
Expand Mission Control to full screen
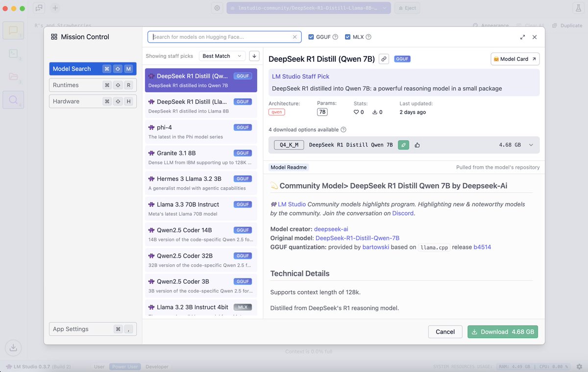click(x=522, y=37)
